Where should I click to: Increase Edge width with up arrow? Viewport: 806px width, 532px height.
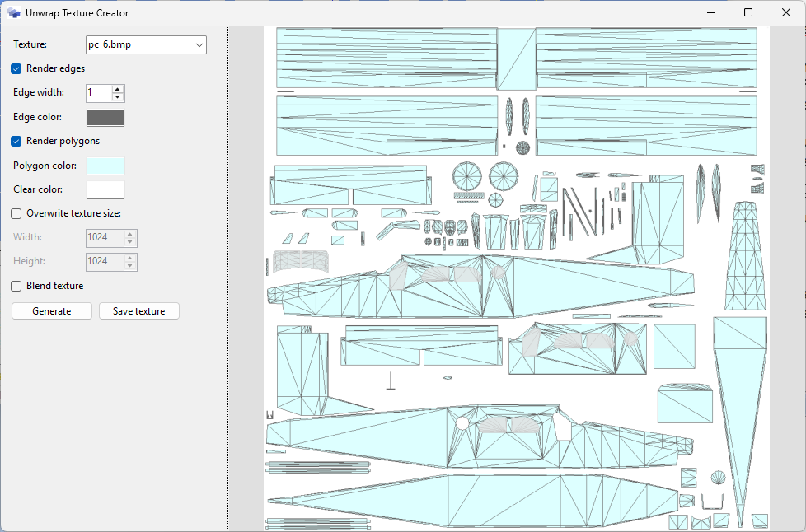click(118, 89)
